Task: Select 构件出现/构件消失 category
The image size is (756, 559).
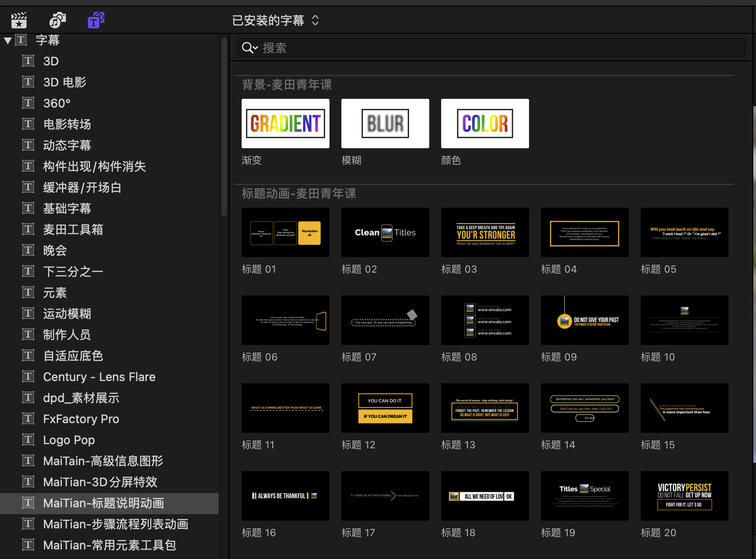Action: click(x=110, y=167)
